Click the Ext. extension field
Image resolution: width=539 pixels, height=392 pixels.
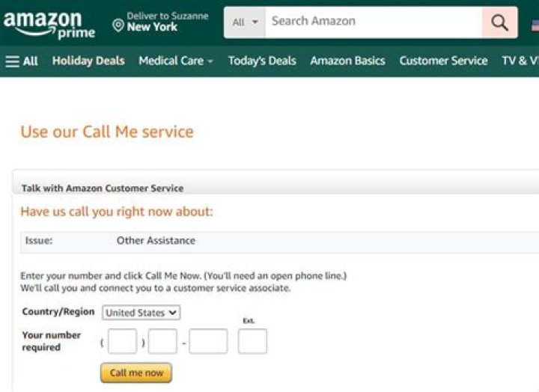(252, 342)
